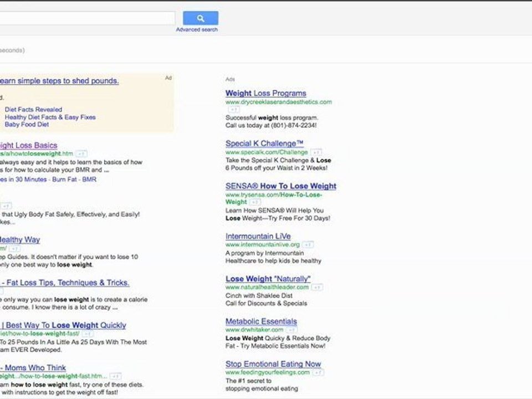Click the +1 button under drycreeklaserandaesthetics.com
The width and height of the screenshot is (532, 399).
233,110
